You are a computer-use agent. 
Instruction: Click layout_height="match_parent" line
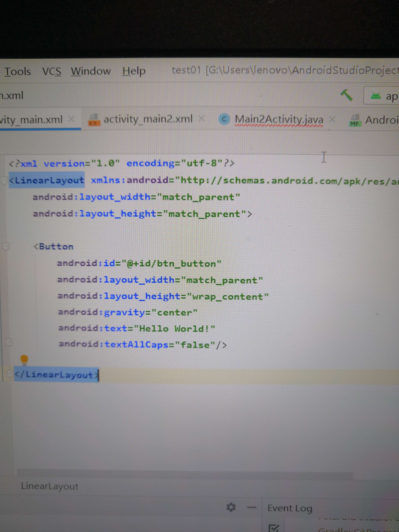pos(142,214)
